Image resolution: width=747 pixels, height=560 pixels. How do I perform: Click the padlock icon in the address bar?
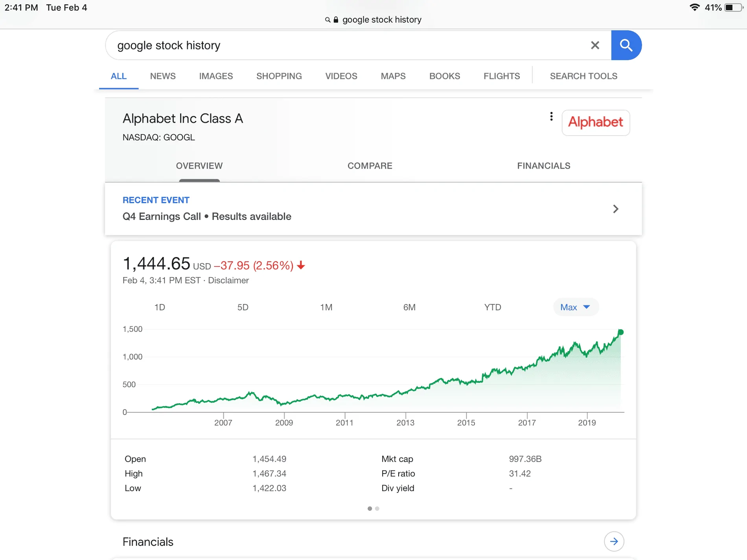[335, 19]
